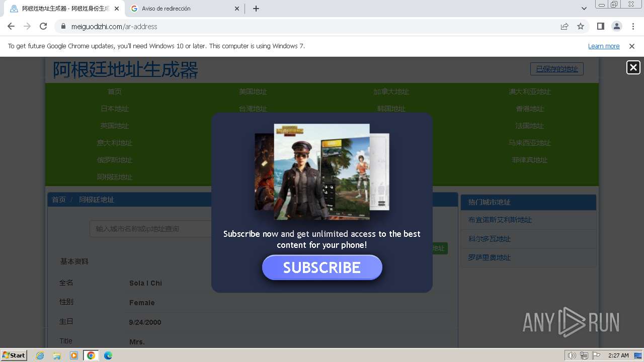Share this page using the share icon
Viewport: 644px width, 362px height.
pyautogui.click(x=565, y=26)
